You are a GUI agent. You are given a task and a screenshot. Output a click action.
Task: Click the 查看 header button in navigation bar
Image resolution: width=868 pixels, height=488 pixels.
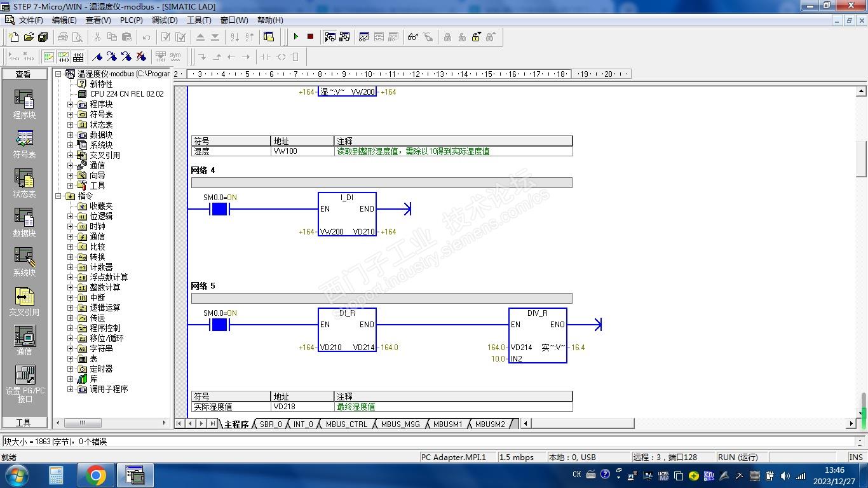click(24, 74)
